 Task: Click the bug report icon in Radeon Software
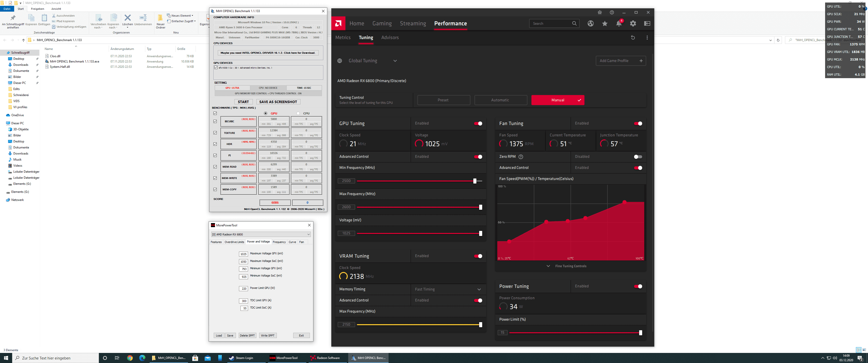(x=600, y=12)
